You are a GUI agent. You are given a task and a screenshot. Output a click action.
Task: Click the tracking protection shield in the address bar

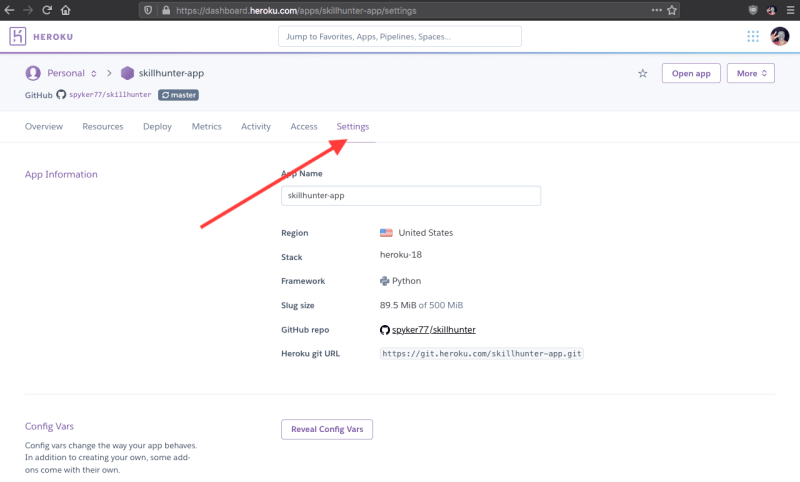point(148,10)
